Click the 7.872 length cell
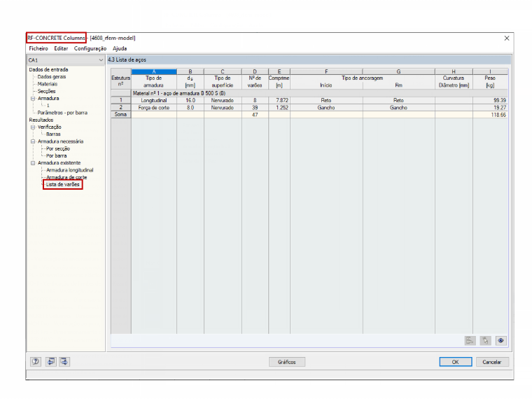Image resolution: width=532 pixels, height=399 pixels. 279,100
